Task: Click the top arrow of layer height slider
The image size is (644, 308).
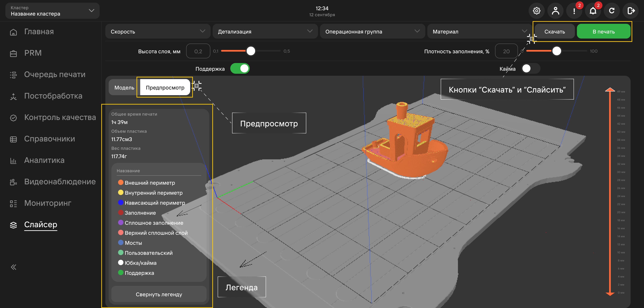Action: click(x=610, y=90)
